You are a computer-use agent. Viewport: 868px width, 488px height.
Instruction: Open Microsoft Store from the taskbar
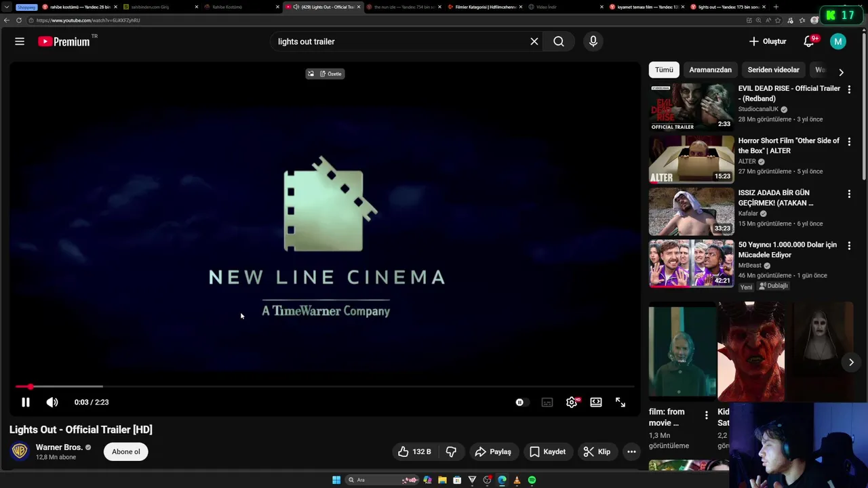(x=457, y=480)
